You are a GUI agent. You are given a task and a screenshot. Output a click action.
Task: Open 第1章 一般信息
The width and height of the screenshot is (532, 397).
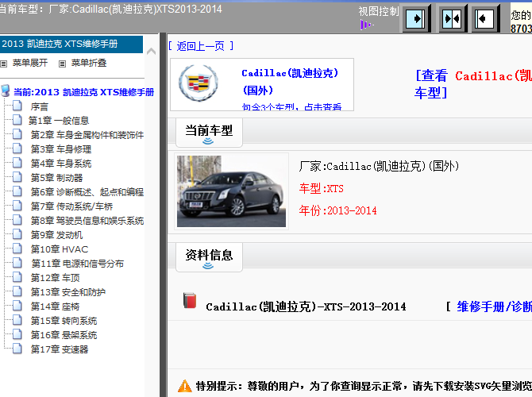coord(59,121)
